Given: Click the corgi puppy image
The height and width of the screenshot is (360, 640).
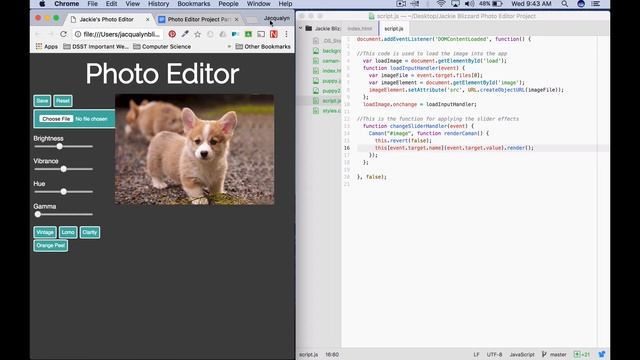Looking at the screenshot, I should (x=194, y=149).
